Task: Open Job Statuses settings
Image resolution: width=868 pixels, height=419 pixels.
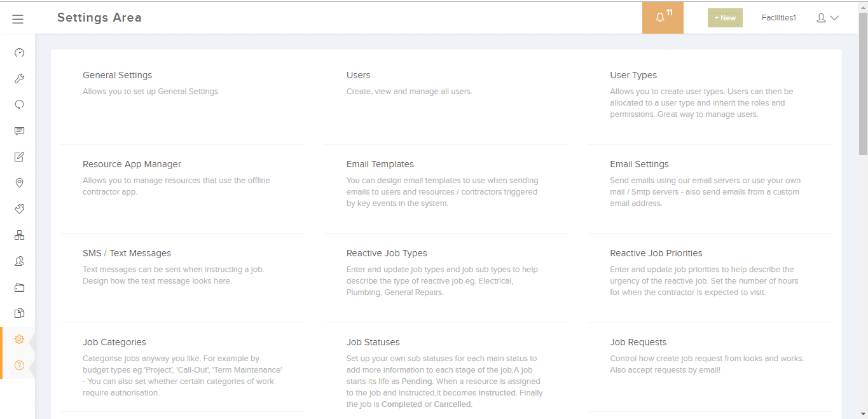Action: tap(373, 342)
